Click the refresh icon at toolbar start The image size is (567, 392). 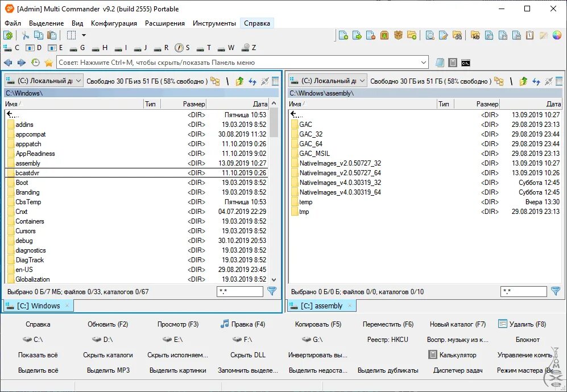point(8,35)
